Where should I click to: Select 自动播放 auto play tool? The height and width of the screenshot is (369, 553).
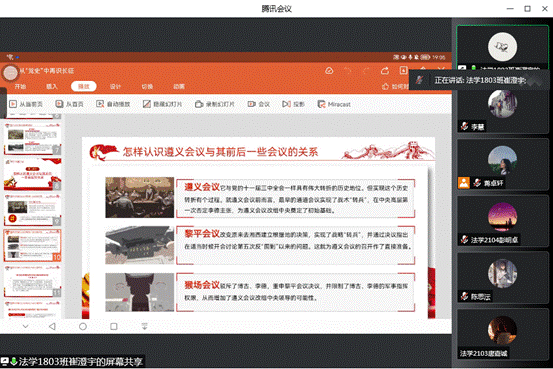(113, 104)
